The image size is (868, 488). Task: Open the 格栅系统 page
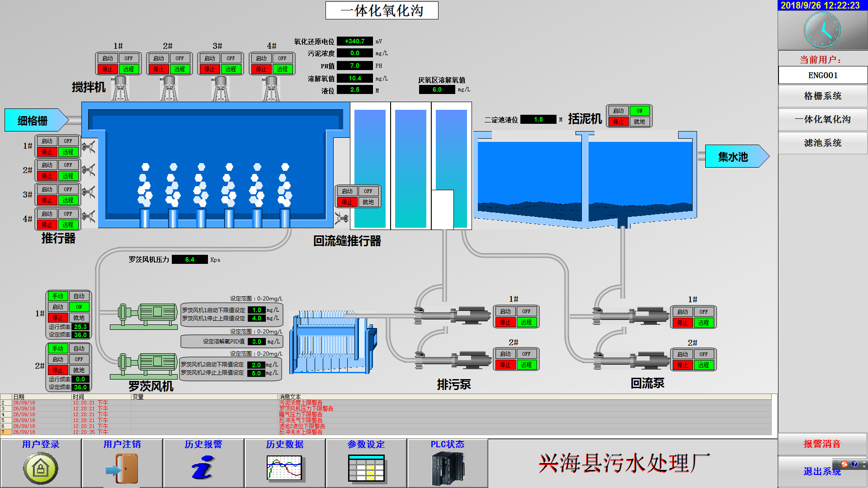tap(822, 96)
